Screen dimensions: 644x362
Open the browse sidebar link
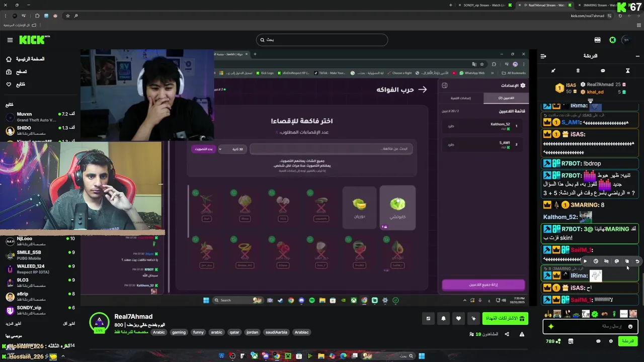pyautogui.click(x=16, y=72)
